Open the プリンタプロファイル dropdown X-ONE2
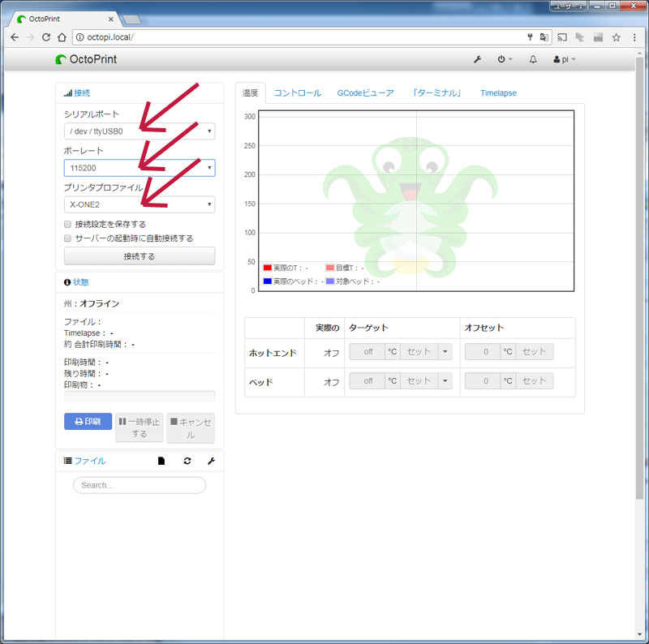This screenshot has height=644, width=649. 140,204
